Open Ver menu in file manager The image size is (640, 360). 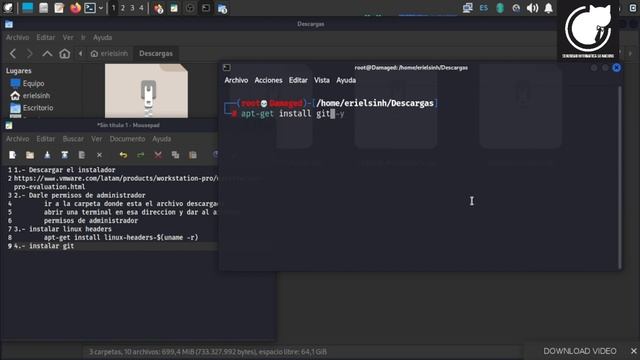(68, 37)
